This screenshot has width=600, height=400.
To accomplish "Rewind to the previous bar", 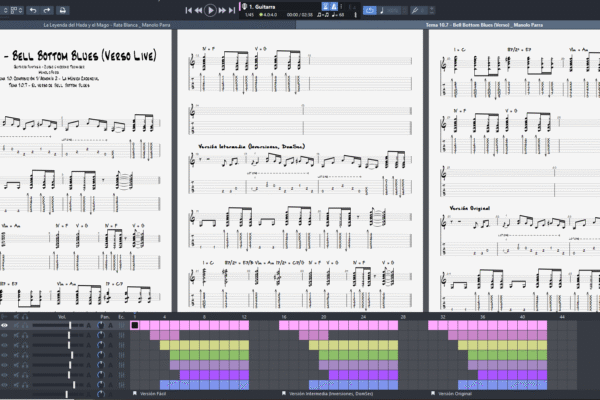I will 198,10.
